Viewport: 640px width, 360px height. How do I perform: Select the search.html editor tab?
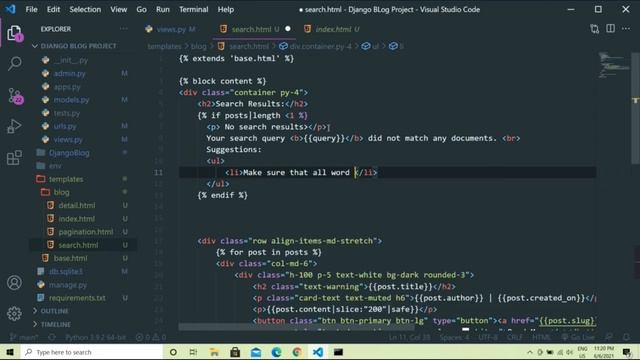click(x=250, y=29)
